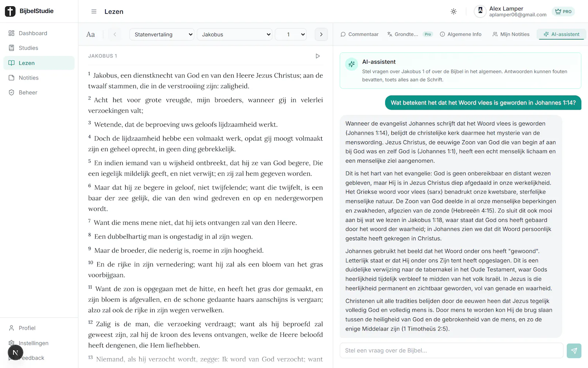Select verse 7 'Want die mens mene niet'
Image resolution: width=588 pixels, height=368 pixels.
tap(193, 223)
